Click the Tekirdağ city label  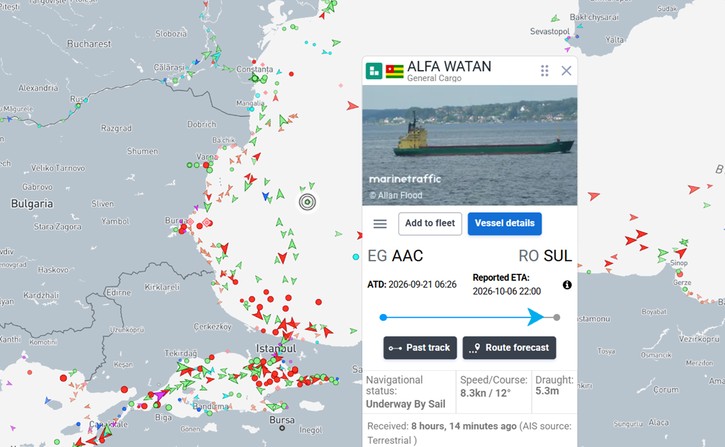click(x=180, y=353)
